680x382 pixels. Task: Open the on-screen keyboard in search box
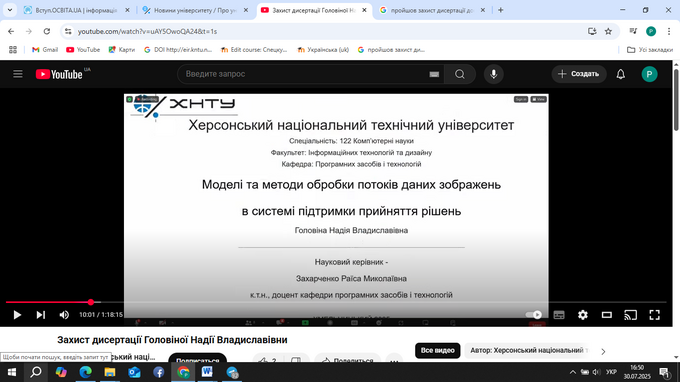pyautogui.click(x=434, y=74)
